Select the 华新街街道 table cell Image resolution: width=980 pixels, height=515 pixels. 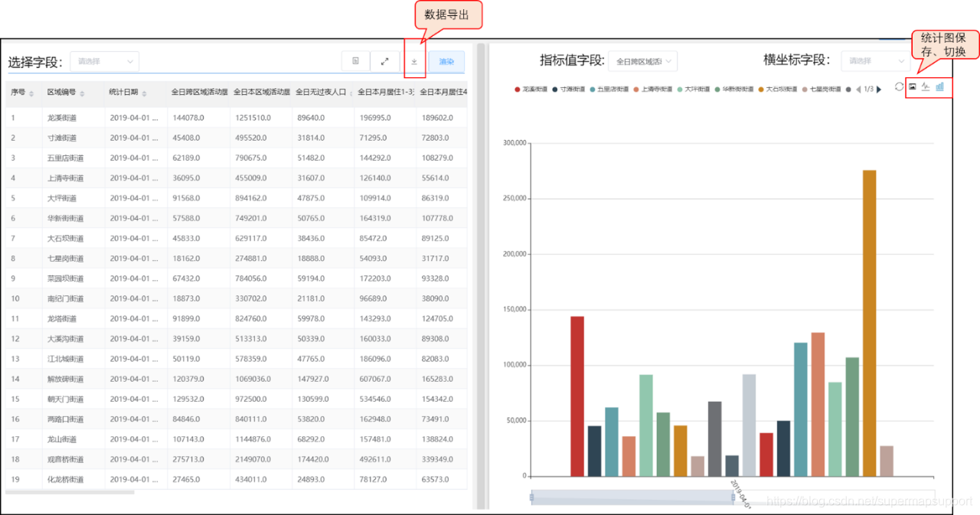(74, 218)
